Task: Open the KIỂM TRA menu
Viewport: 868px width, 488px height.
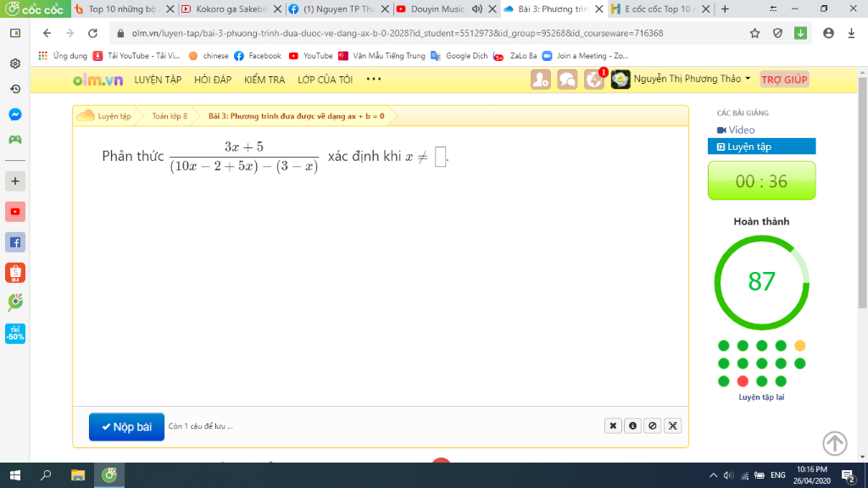Action: pos(264,80)
